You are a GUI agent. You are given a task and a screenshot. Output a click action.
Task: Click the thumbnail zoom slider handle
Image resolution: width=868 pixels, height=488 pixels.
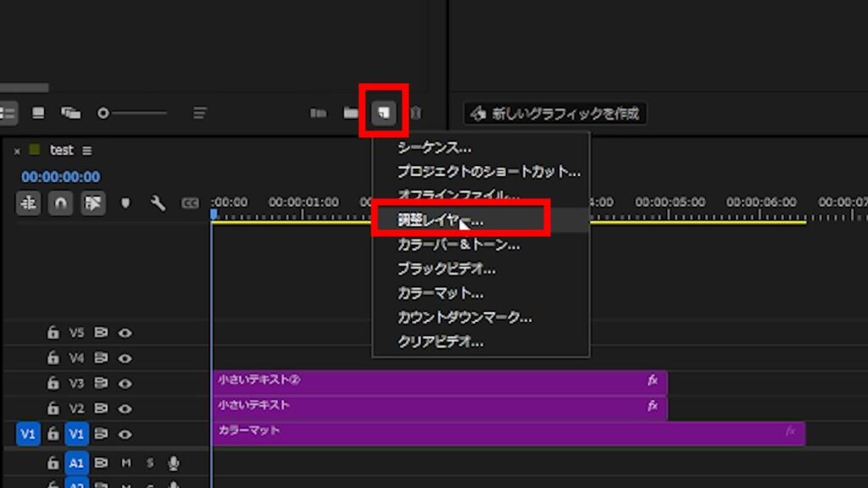pyautogui.click(x=103, y=114)
